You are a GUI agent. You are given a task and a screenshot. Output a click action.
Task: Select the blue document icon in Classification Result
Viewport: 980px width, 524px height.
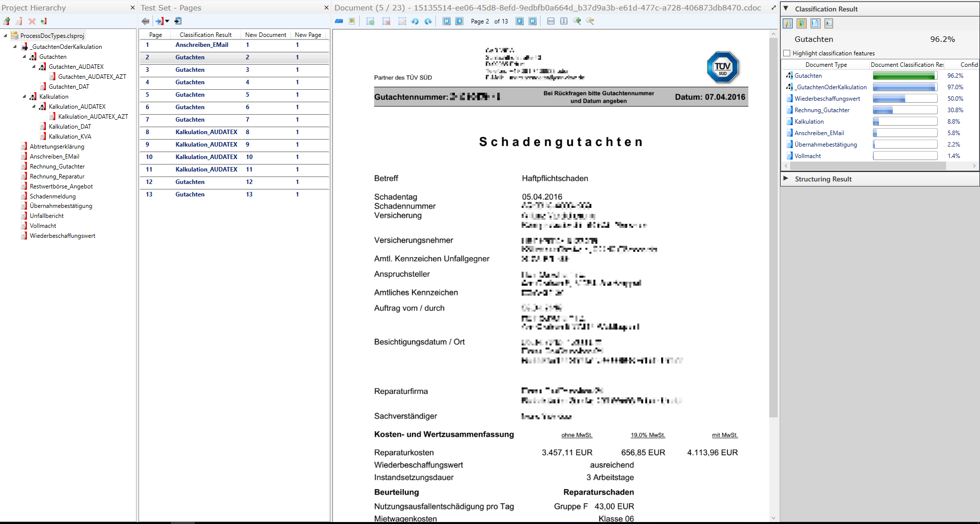click(x=815, y=23)
